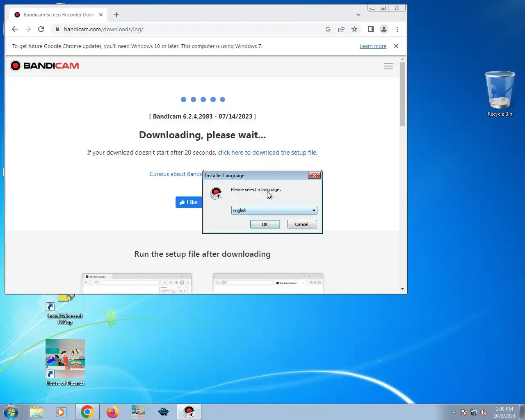
Task: Click the taskbar clock 1:00 PM
Action: click(x=504, y=412)
